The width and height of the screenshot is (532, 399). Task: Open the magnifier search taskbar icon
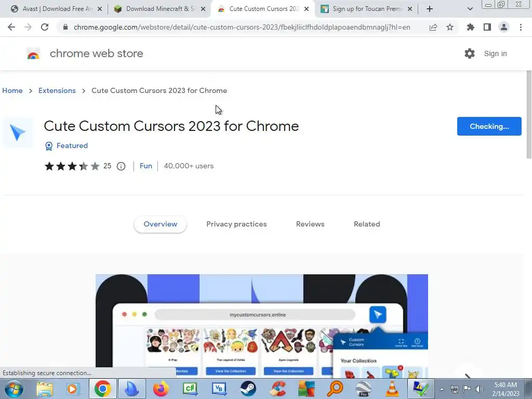click(335, 389)
